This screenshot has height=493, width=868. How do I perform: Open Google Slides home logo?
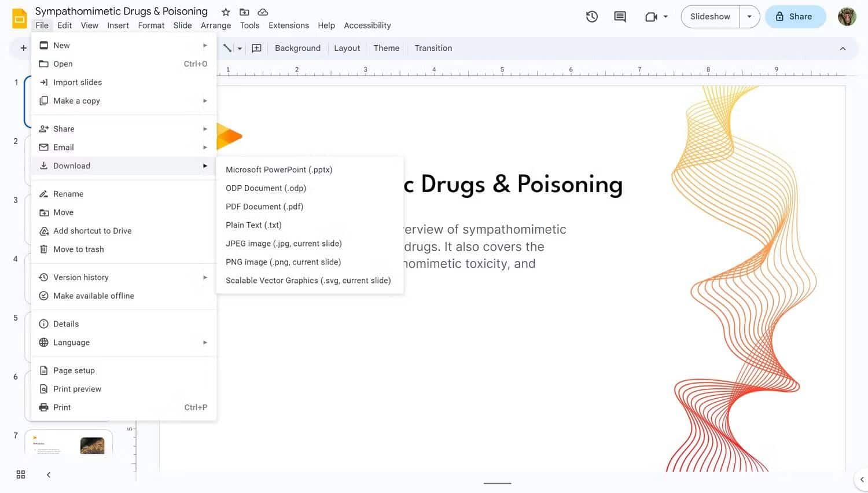pos(20,18)
